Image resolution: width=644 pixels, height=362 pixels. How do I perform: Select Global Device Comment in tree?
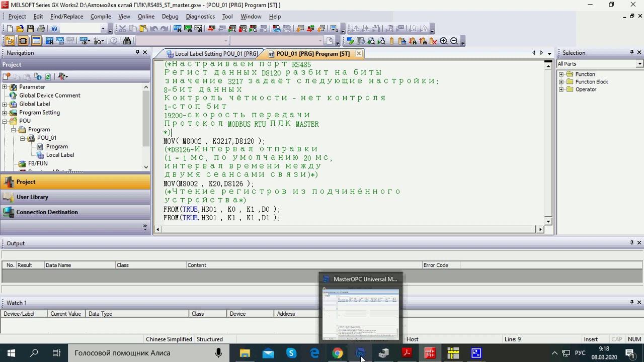click(50, 96)
